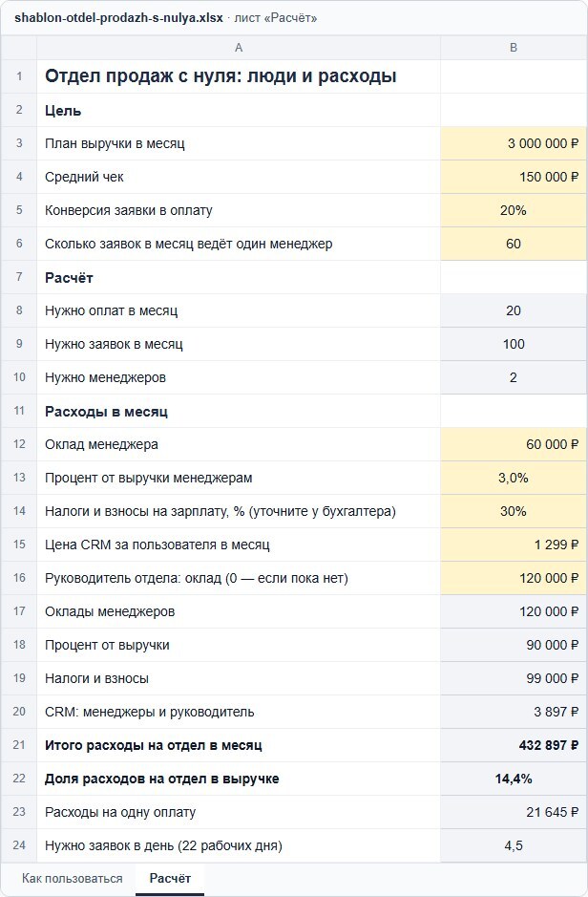Select the «Расчёт» sheet tab
Image resolution: width=588 pixels, height=897 pixels.
coord(170,879)
